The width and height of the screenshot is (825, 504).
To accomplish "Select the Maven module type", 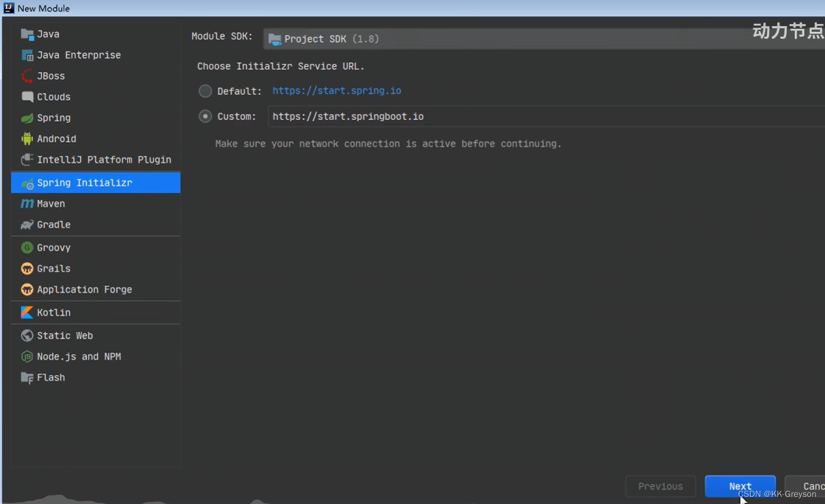I will [x=96, y=204].
